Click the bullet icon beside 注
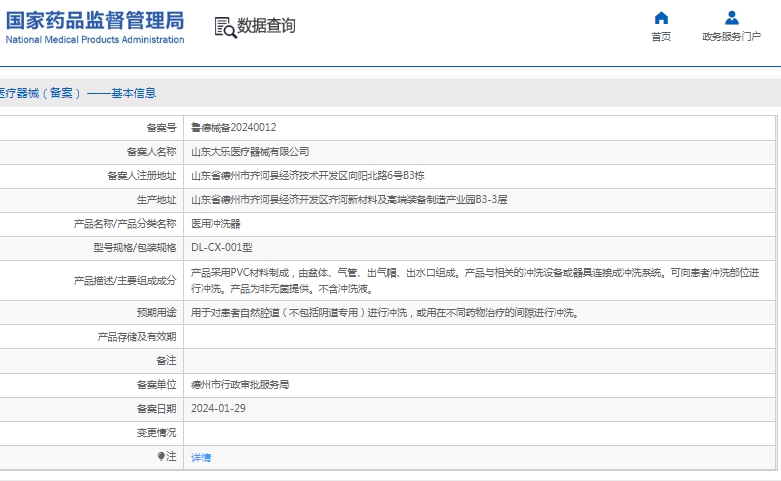Image resolution: width=781 pixels, height=481 pixels. 161,456
